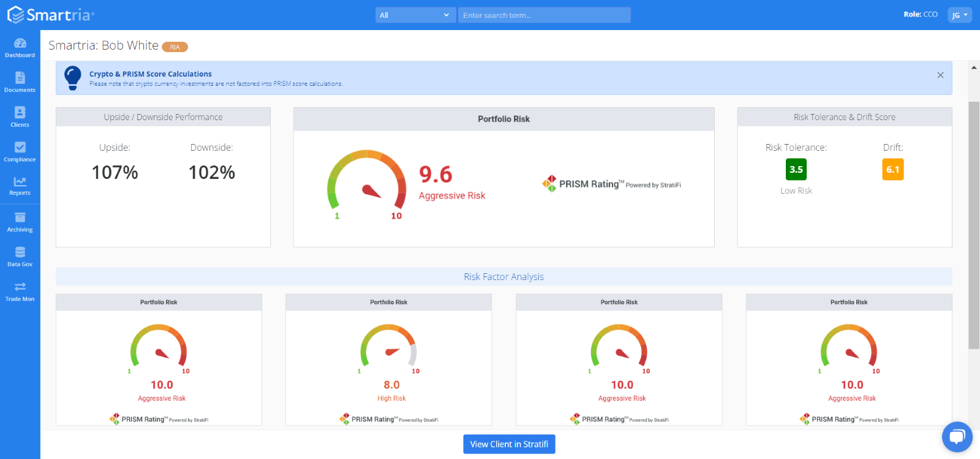980x459 pixels.
Task: Click the Smartria: Bob White page title
Action: pos(104,46)
